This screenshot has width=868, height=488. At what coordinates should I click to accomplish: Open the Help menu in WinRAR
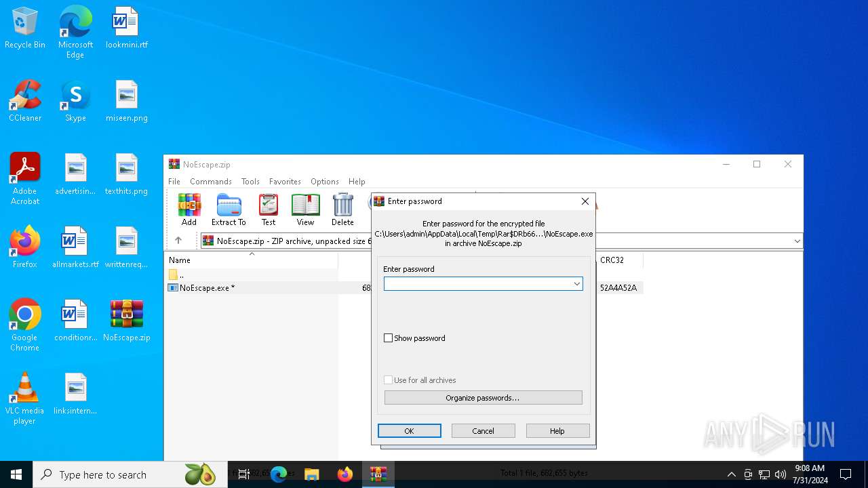point(357,182)
